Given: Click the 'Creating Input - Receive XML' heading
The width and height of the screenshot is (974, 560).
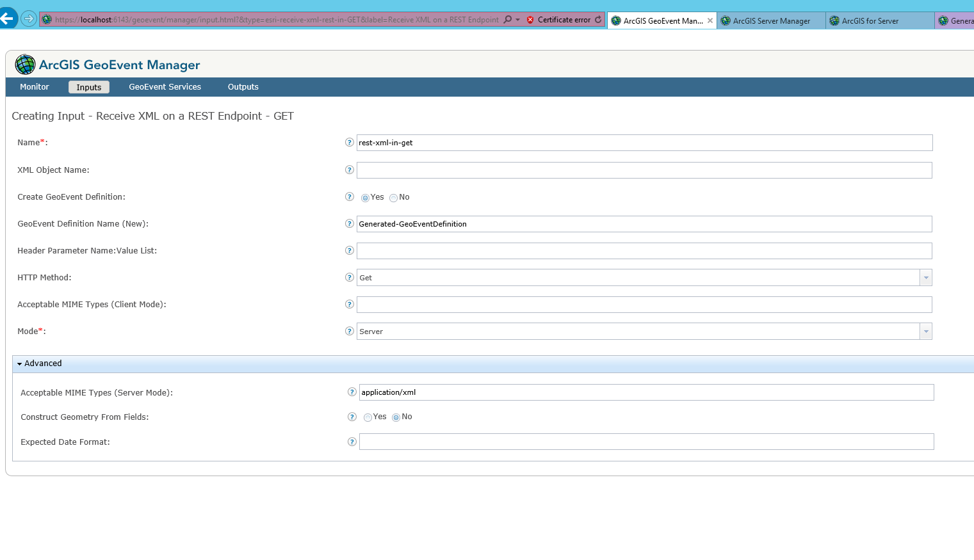Looking at the screenshot, I should coord(153,116).
